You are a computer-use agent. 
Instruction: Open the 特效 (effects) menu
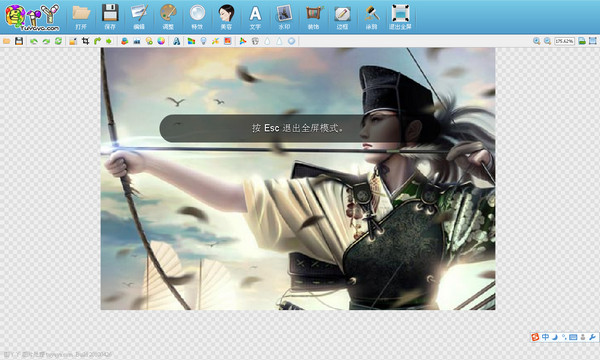[197, 17]
